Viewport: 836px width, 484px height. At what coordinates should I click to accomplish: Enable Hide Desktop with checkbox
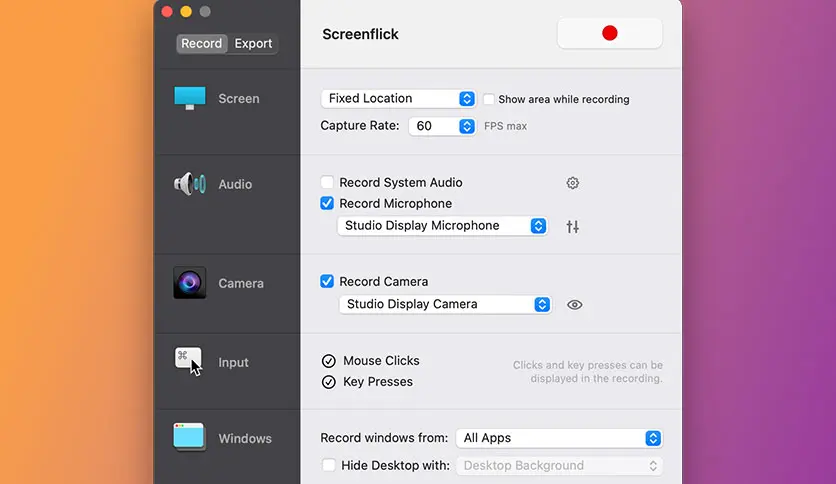pos(328,465)
